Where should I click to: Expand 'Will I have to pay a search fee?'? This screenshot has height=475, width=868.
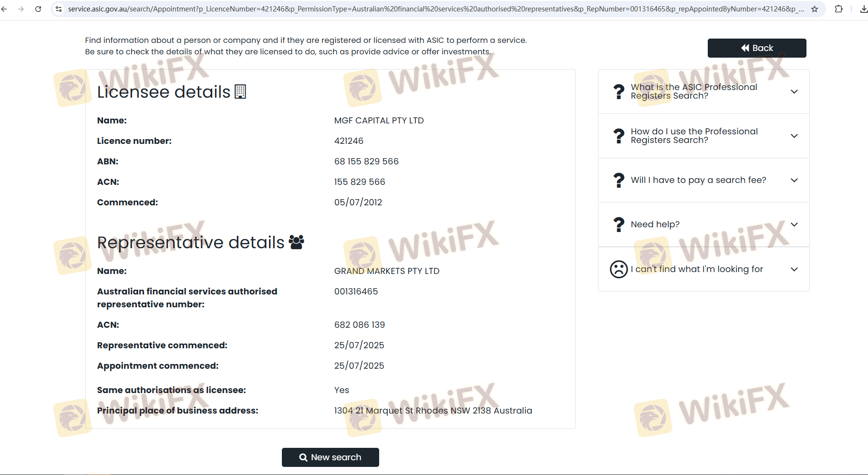point(794,180)
